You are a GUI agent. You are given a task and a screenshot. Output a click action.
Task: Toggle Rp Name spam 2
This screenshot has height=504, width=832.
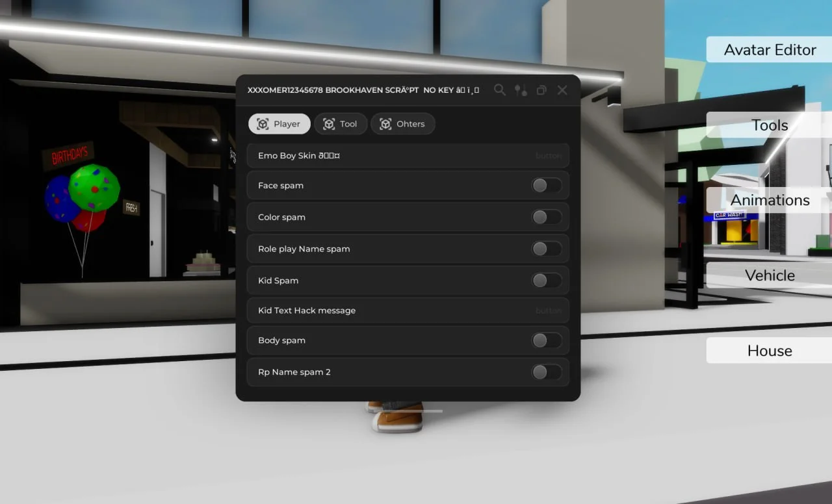pyautogui.click(x=547, y=372)
